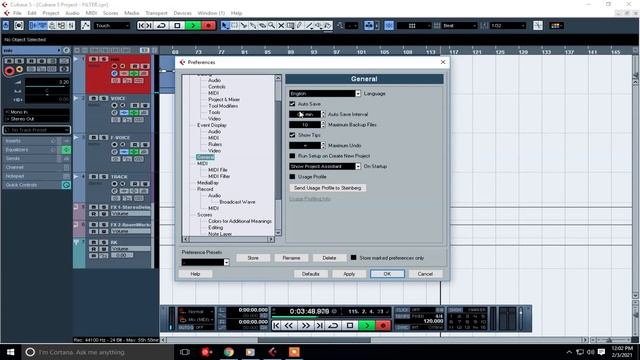Open the Transport menu
Image resolution: width=640 pixels, height=360 pixels.
pos(156,13)
